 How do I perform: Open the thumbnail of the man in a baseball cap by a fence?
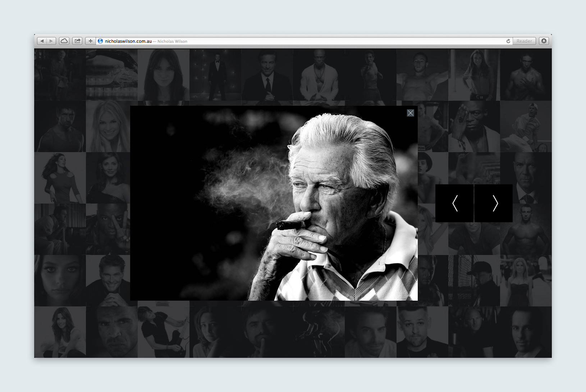(474, 281)
